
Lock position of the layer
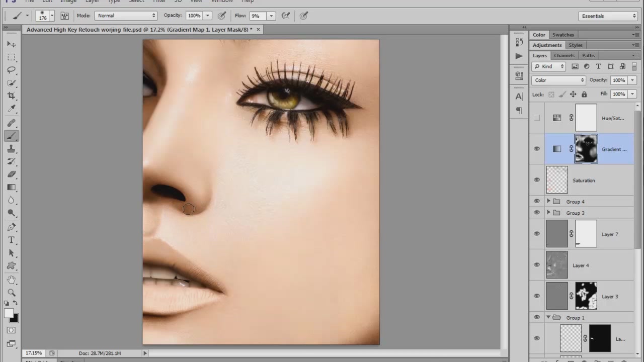tap(573, 94)
